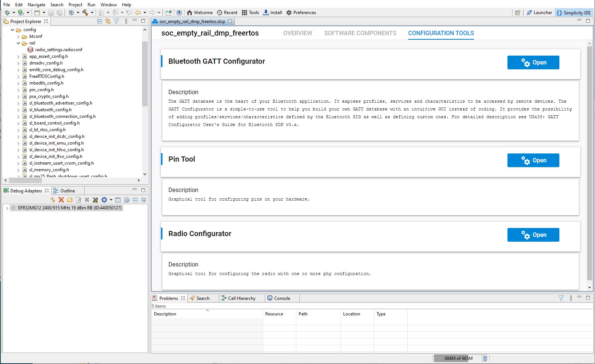Collapse the rail folder in Project Explorer
Image resolution: width=595 pixels, height=364 pixels.
click(x=19, y=43)
